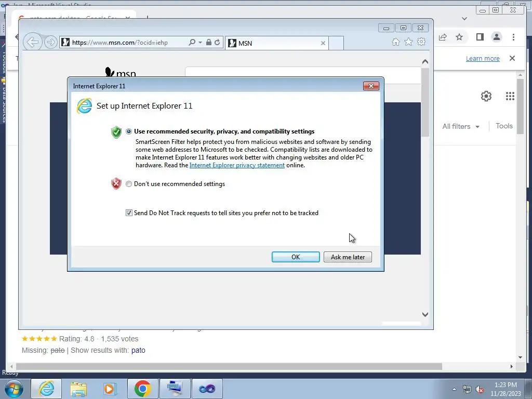Click the Internet Explorer logo in dialog

pos(84,106)
